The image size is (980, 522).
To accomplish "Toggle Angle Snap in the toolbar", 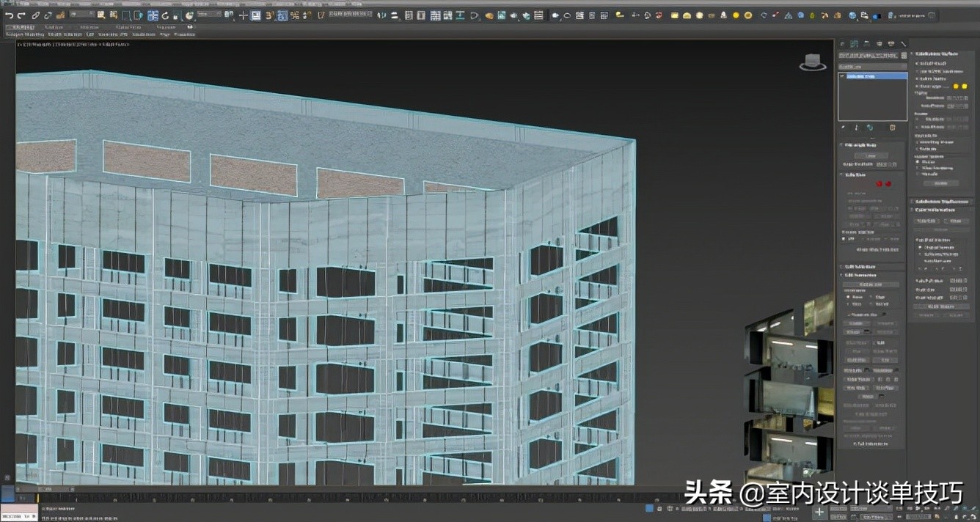I will 296,14.
